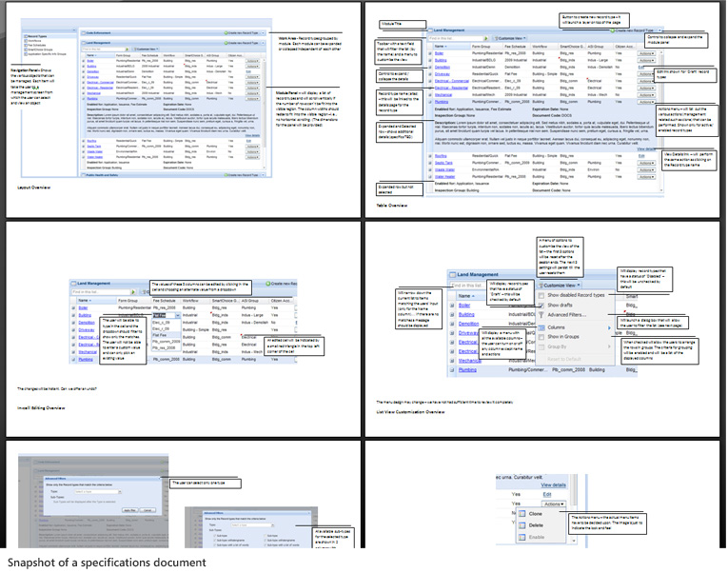Expand Roofing row on Table Overview page

(x=430, y=156)
